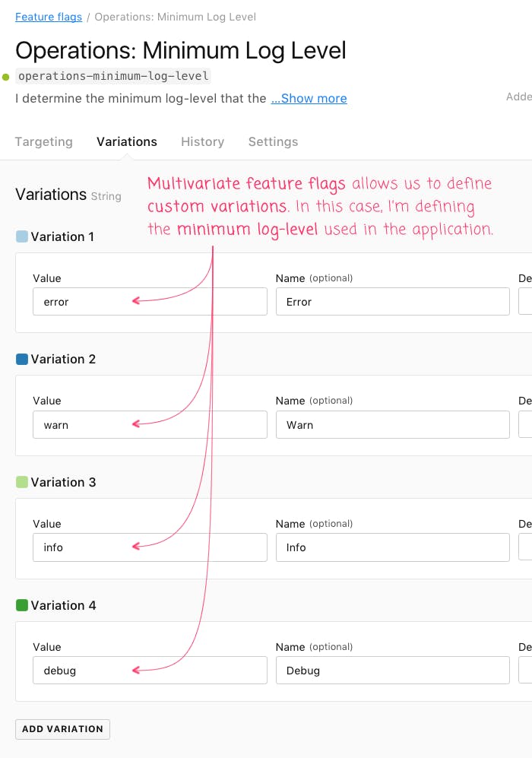The height and width of the screenshot is (758, 532).
Task: Click Variation 4's green swatch icon
Action: [x=21, y=604]
